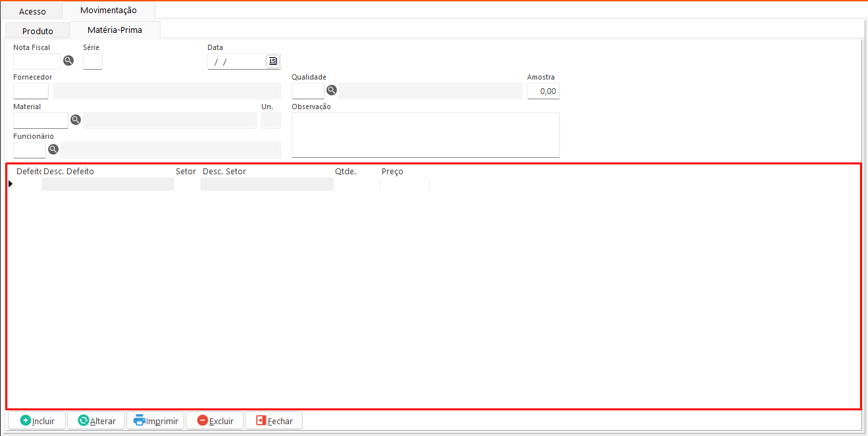Screen dimensions: 868x436
Task: Click the Excluir button
Action: [x=215, y=421]
